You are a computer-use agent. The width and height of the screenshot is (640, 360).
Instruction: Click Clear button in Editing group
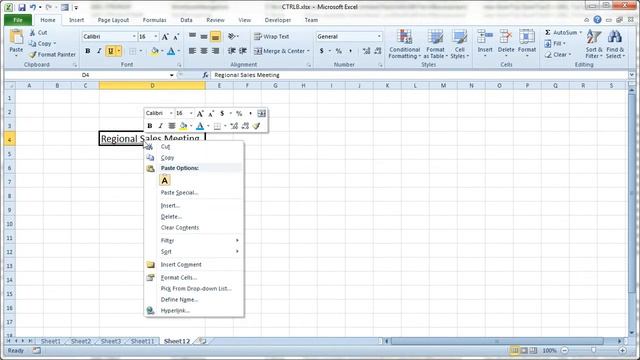(558, 54)
